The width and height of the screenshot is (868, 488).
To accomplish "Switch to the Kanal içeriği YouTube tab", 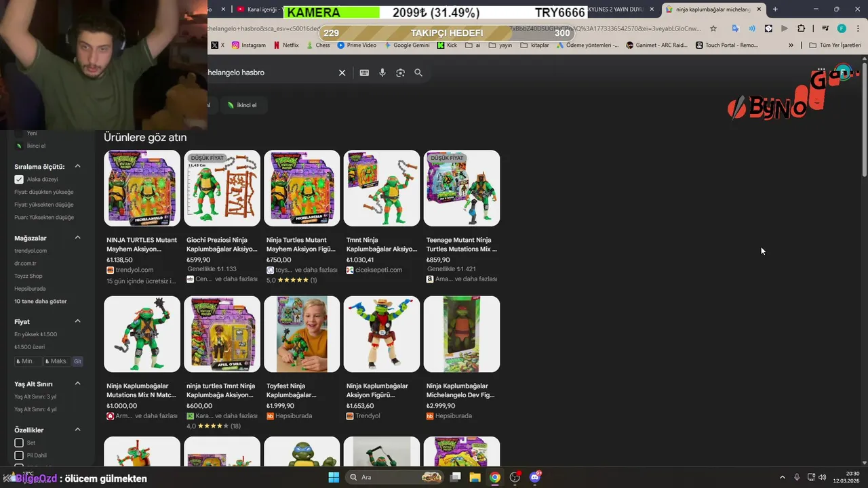I will point(258,9).
